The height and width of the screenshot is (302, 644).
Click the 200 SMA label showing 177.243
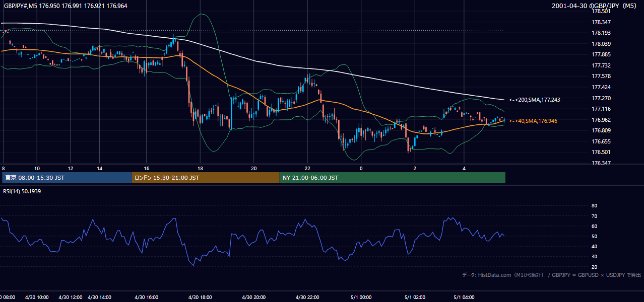click(534, 100)
